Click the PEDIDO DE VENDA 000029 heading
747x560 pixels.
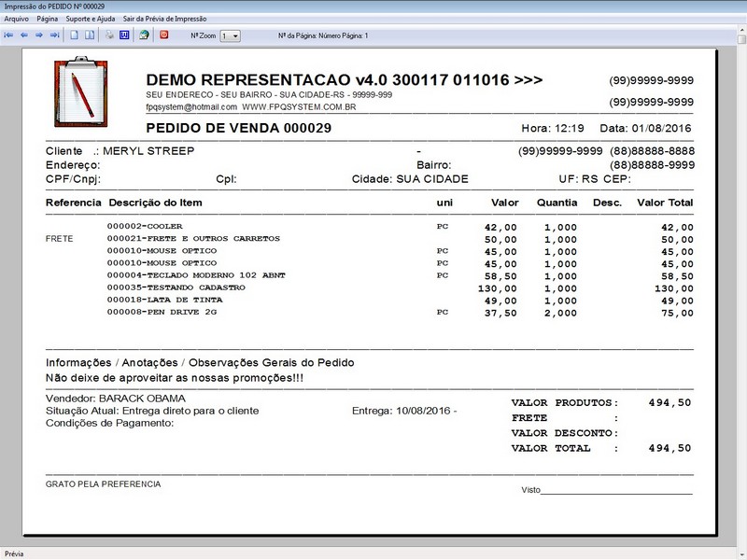[x=239, y=128]
